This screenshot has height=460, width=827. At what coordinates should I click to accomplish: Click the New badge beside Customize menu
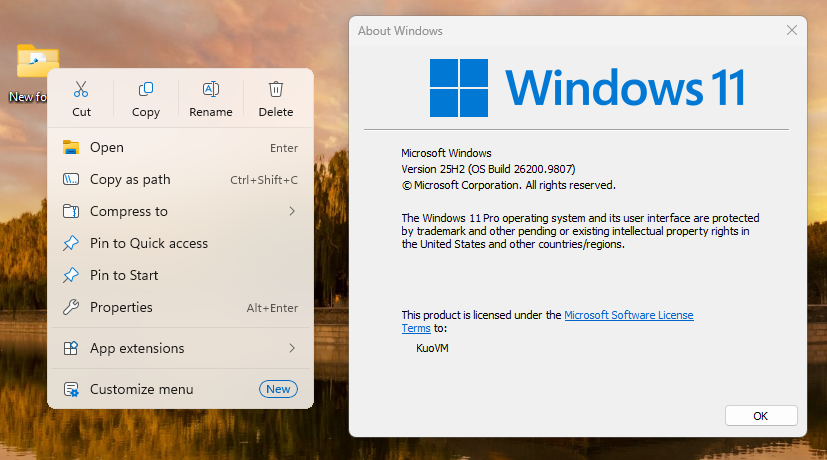click(x=278, y=389)
